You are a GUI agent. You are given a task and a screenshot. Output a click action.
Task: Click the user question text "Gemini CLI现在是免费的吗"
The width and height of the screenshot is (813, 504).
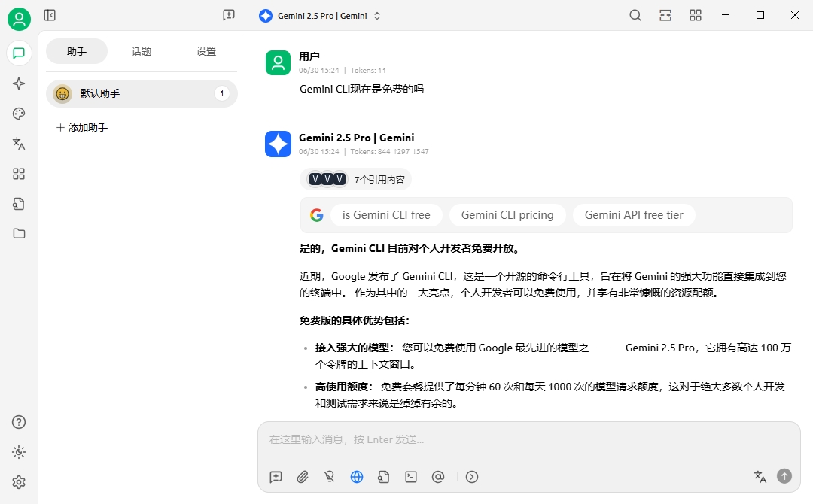362,89
